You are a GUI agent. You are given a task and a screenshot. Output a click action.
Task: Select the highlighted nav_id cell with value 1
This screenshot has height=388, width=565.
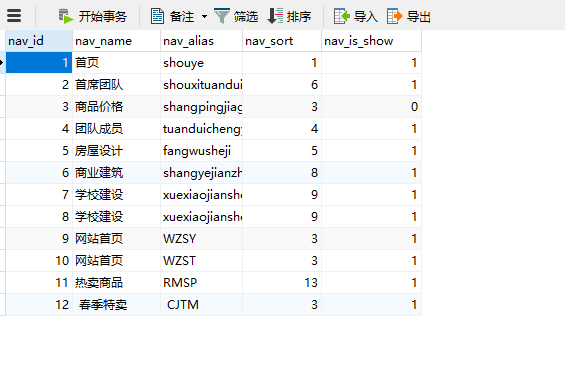tap(39, 63)
